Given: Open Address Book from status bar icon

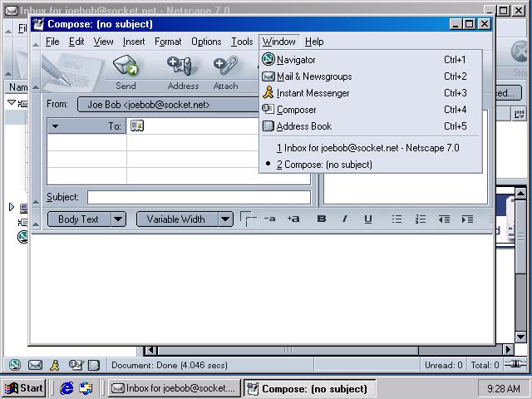Looking at the screenshot, I should (94, 365).
